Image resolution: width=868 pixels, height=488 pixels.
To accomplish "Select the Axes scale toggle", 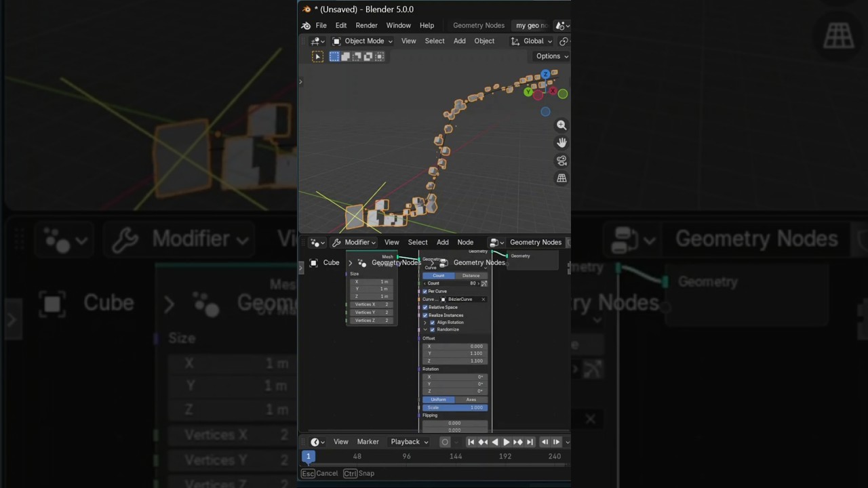I will (471, 400).
